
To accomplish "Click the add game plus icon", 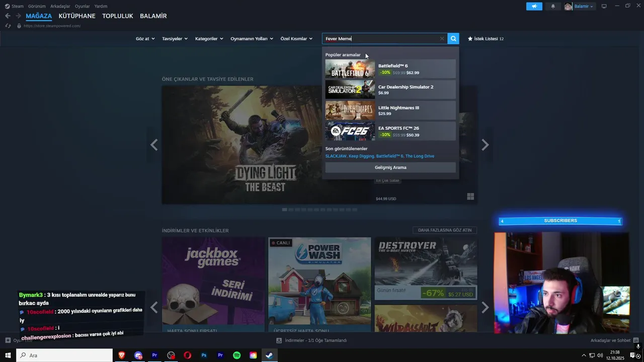I will click(8, 340).
